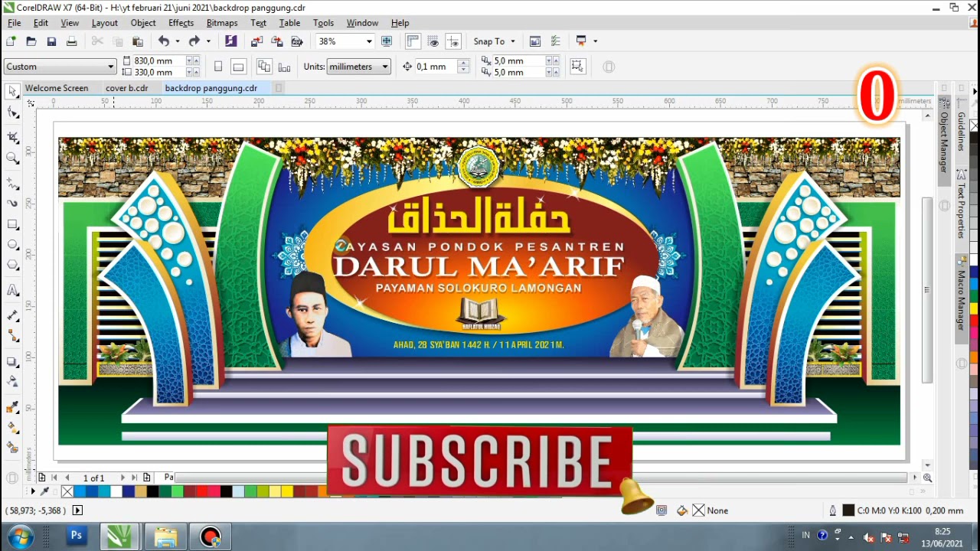Select the Text tool
The image size is (980, 551).
[x=12, y=290]
